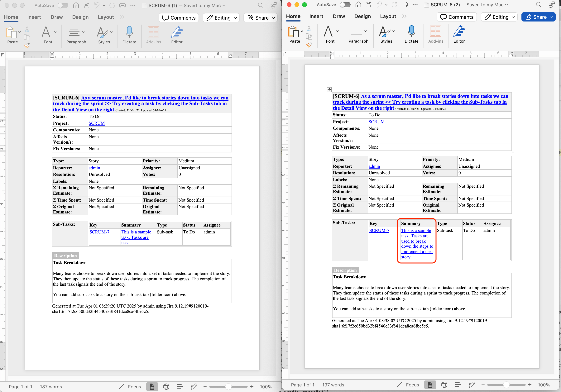
Task: Expand more ribbon tabs chevron in right window
Action: 404,16
